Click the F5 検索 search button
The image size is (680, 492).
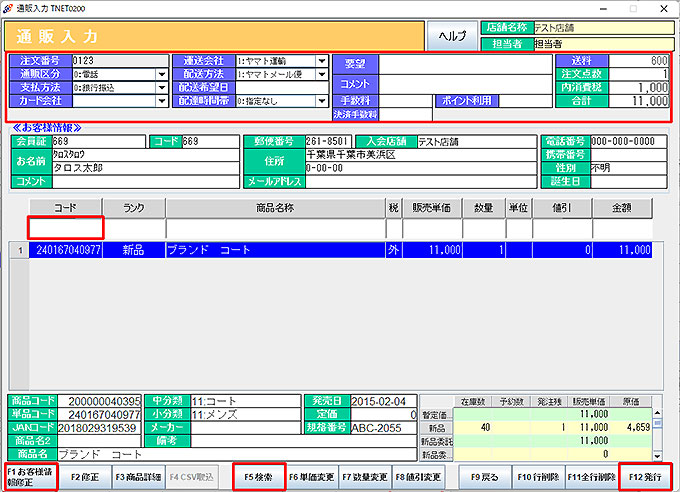pyautogui.click(x=258, y=477)
